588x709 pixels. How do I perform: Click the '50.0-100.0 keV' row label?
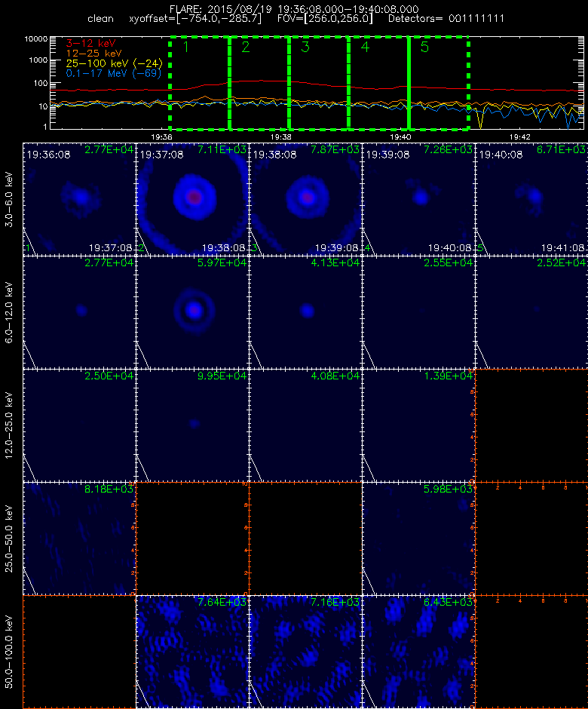point(10,652)
